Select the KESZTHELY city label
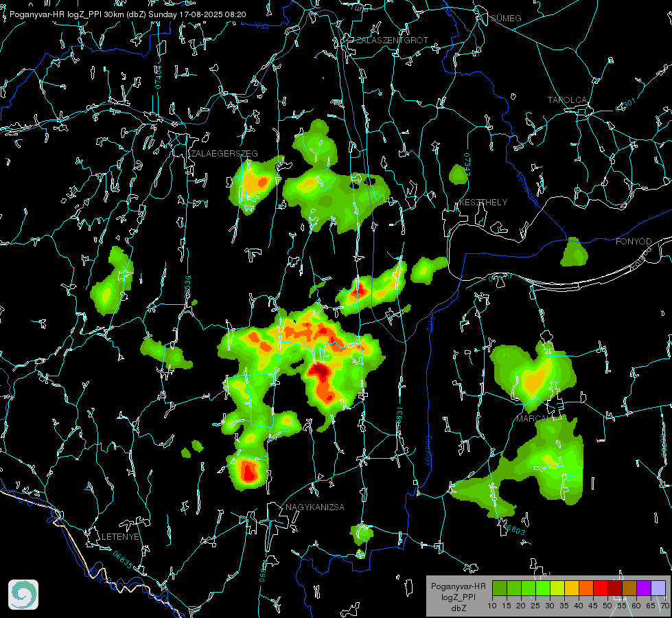672x618 pixels. (x=483, y=202)
